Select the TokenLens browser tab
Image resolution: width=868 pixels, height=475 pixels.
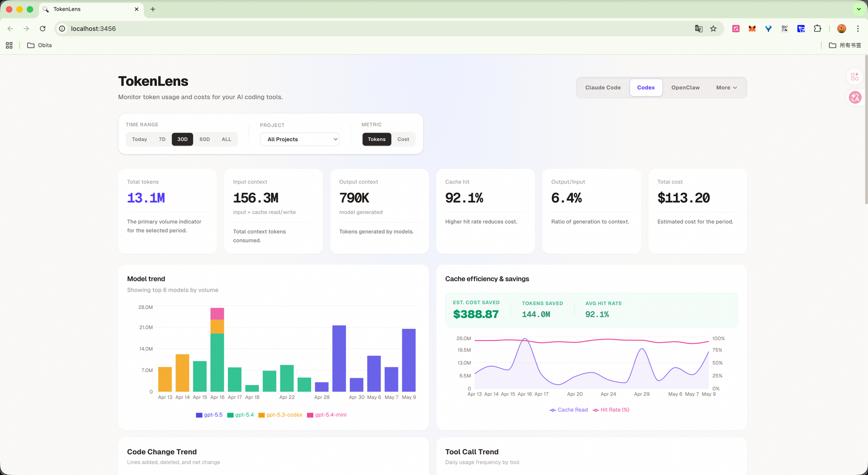point(90,9)
